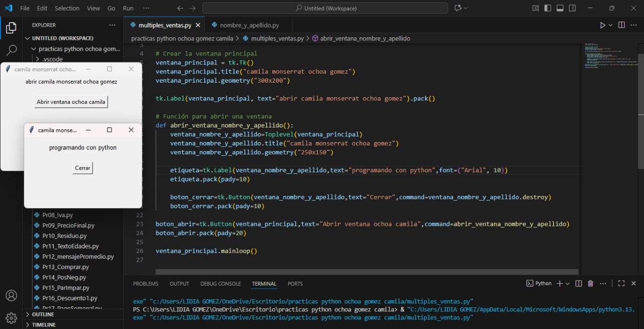Click the Abrir ventana ochoa camila button
Image resolution: width=644 pixels, height=329 pixels.
coord(71,102)
